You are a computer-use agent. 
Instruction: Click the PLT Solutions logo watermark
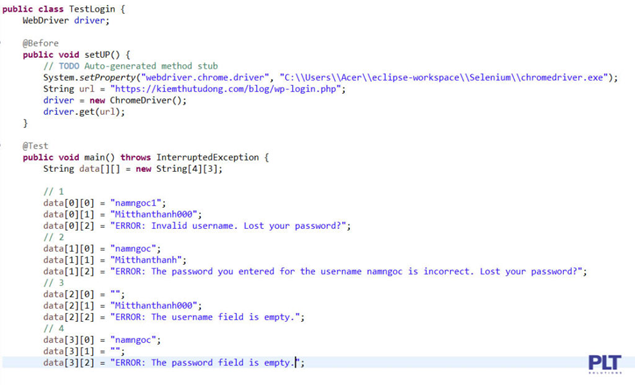point(605,364)
